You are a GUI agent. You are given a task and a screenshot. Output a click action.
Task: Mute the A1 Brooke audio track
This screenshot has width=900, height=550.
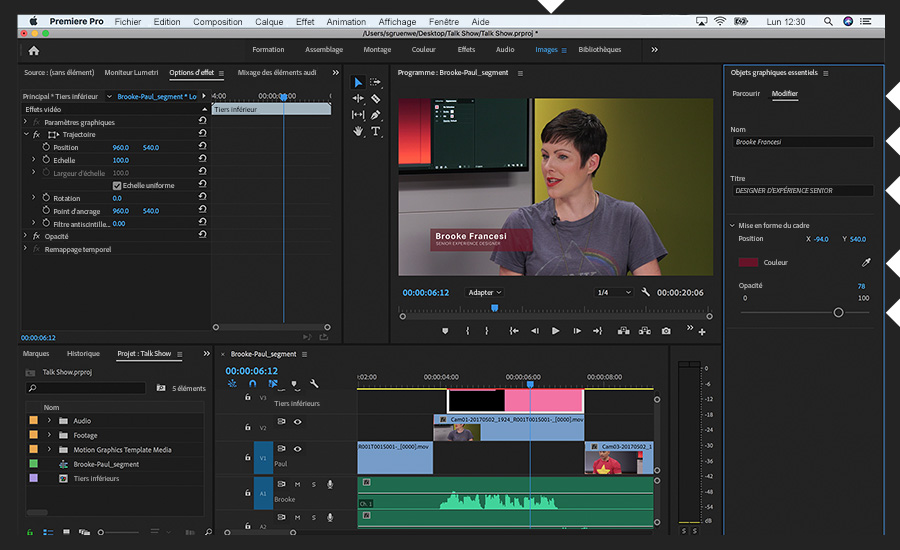coord(297,485)
